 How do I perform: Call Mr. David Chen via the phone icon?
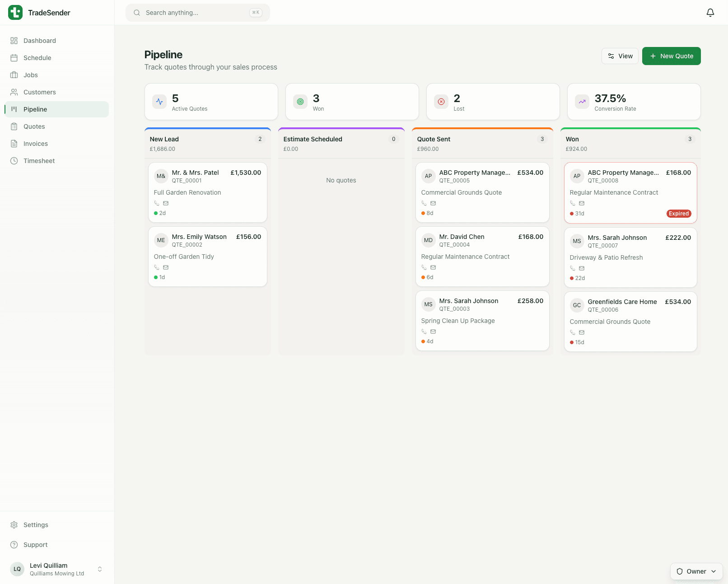pos(423,267)
